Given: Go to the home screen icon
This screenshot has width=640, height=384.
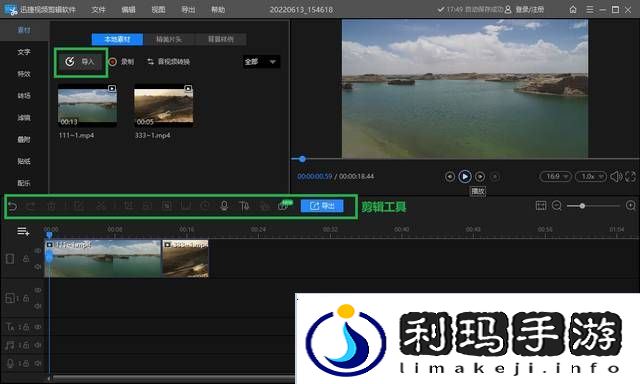Looking at the screenshot, I should tap(573, 9).
